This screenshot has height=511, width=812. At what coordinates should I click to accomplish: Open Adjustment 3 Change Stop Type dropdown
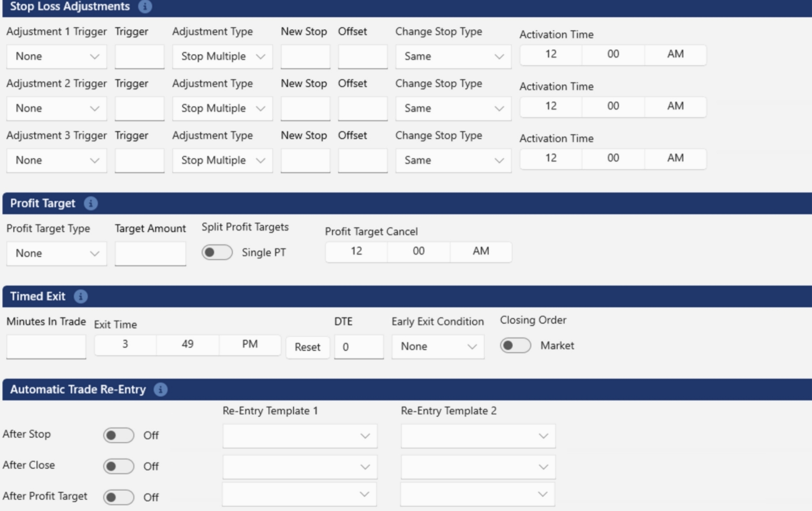point(453,160)
